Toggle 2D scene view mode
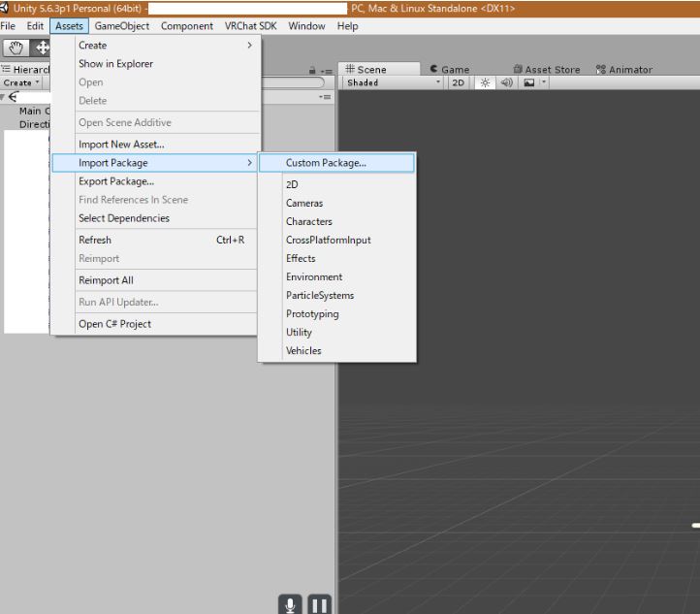This screenshot has width=700, height=614. pyautogui.click(x=458, y=82)
